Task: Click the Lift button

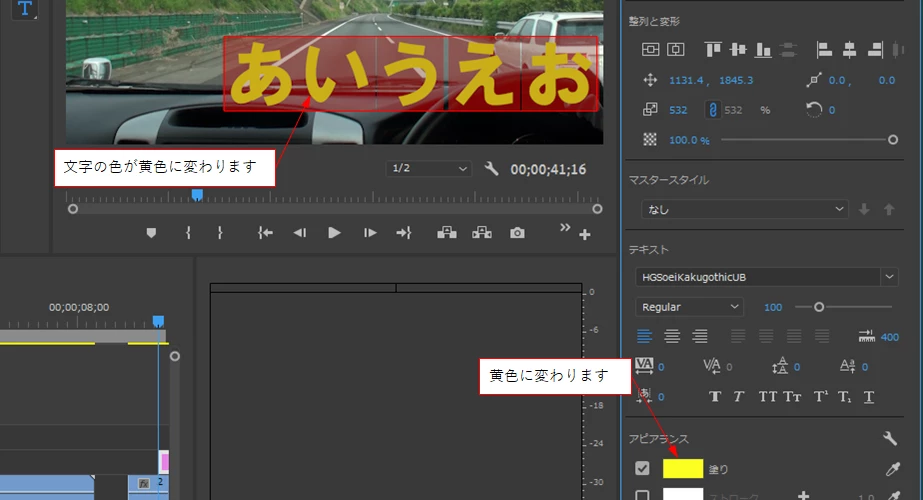Action: click(x=447, y=233)
